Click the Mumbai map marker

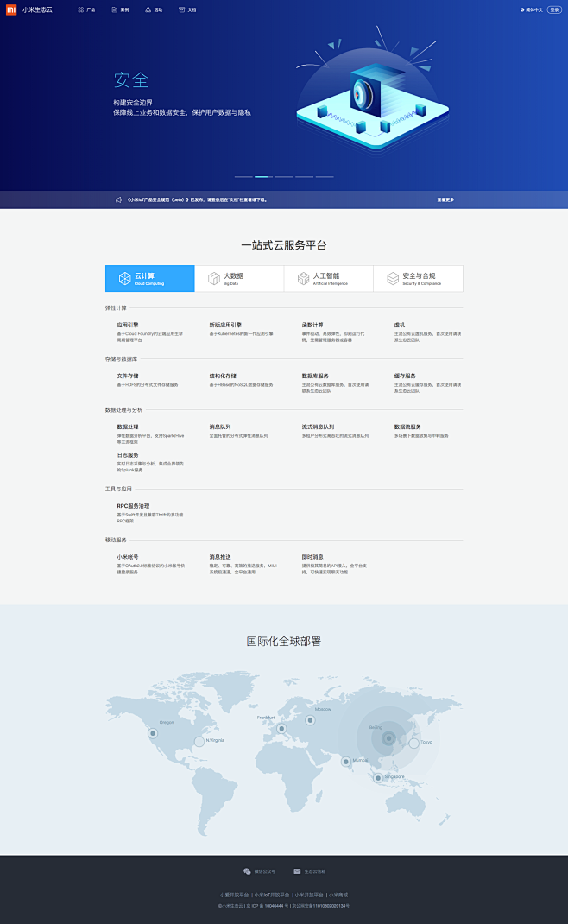346,762
